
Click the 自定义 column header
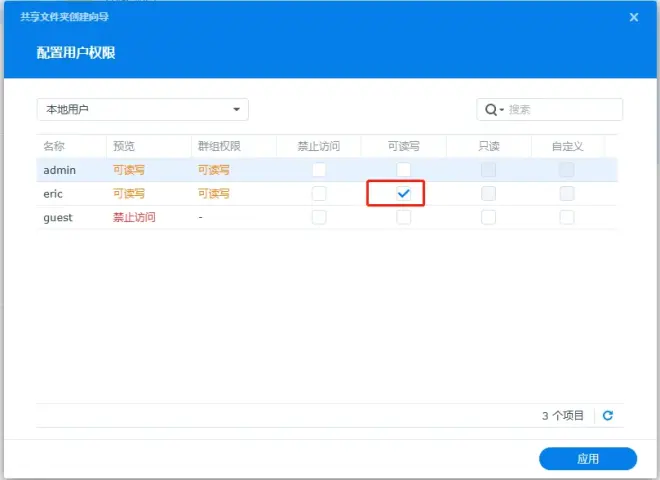pyautogui.click(x=567, y=146)
